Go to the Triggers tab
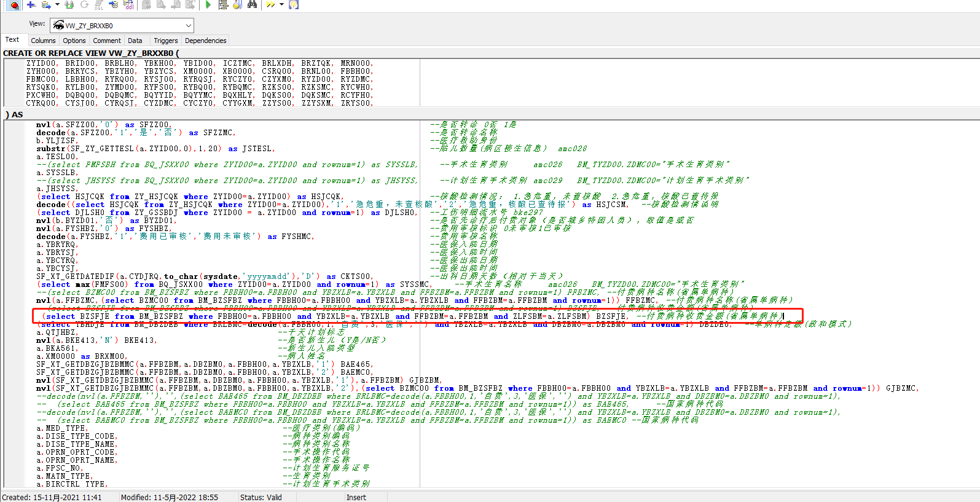 165,41
